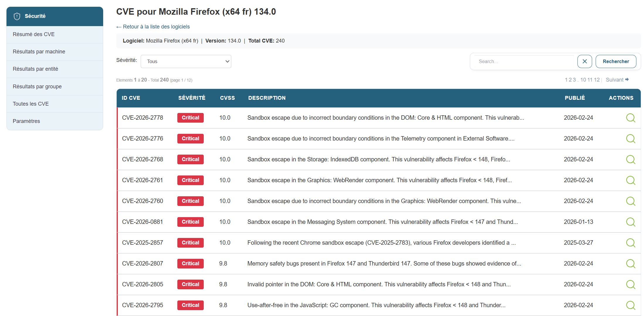Open Résumé des CVE in sidebar
Viewport: 644px width, 316px height.
click(x=34, y=34)
